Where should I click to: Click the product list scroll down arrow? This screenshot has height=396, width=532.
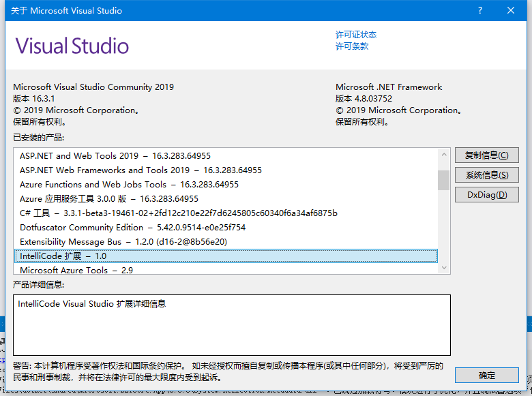(x=444, y=268)
